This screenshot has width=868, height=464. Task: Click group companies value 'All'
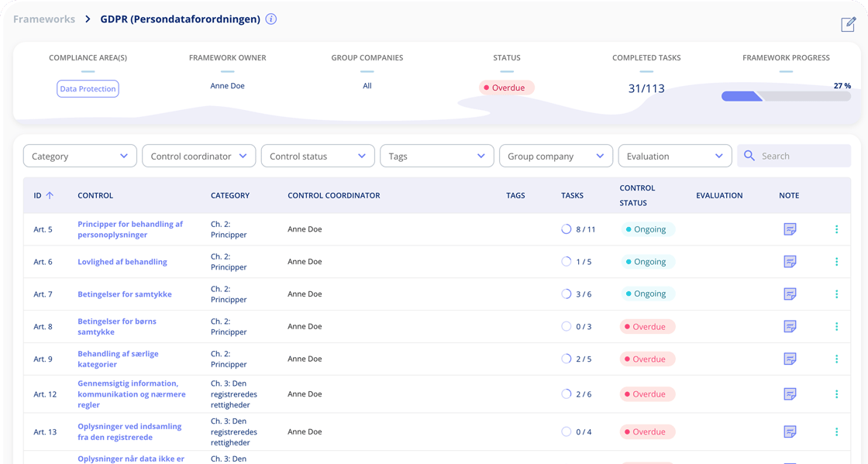[x=367, y=86]
